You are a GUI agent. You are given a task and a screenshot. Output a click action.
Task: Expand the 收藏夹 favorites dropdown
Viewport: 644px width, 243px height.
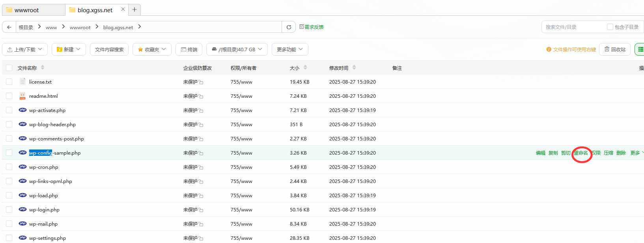tap(152, 49)
